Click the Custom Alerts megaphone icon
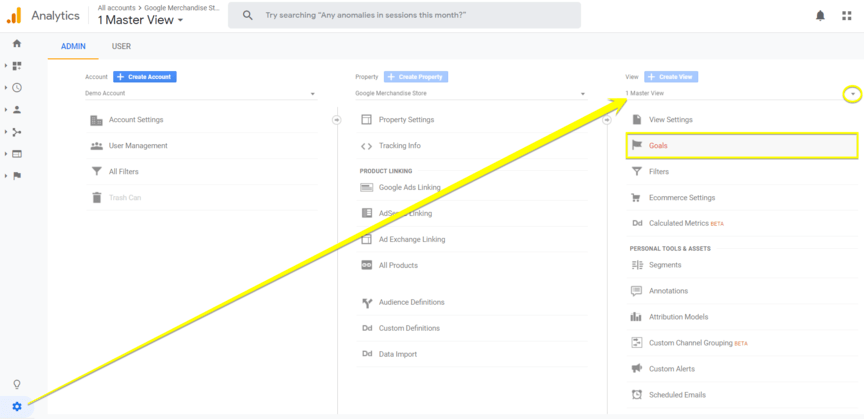 [636, 368]
